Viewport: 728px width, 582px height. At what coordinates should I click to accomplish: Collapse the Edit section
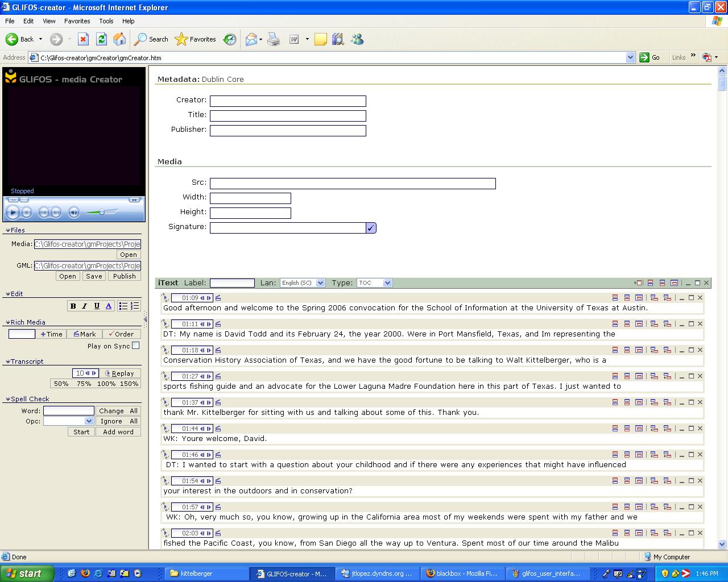[x=8, y=294]
